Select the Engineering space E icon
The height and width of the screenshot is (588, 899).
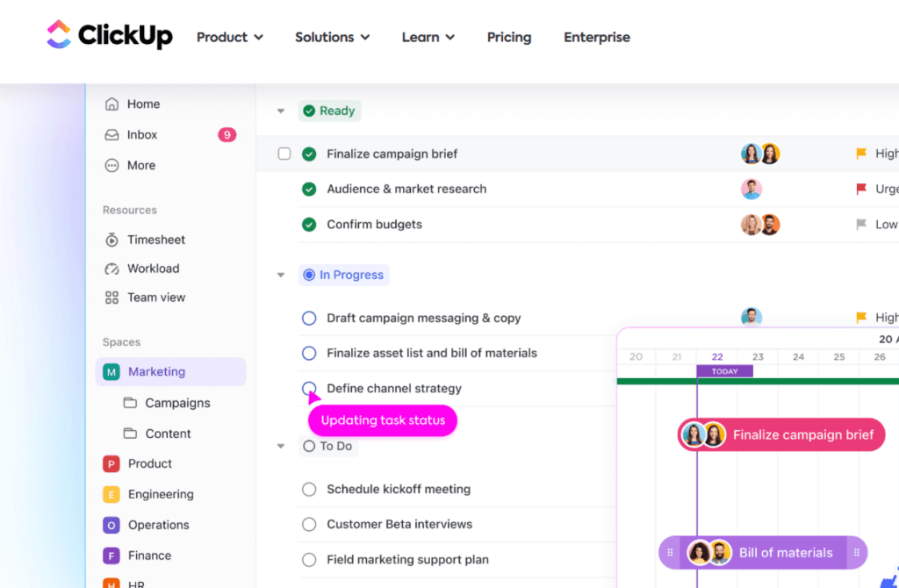point(111,494)
